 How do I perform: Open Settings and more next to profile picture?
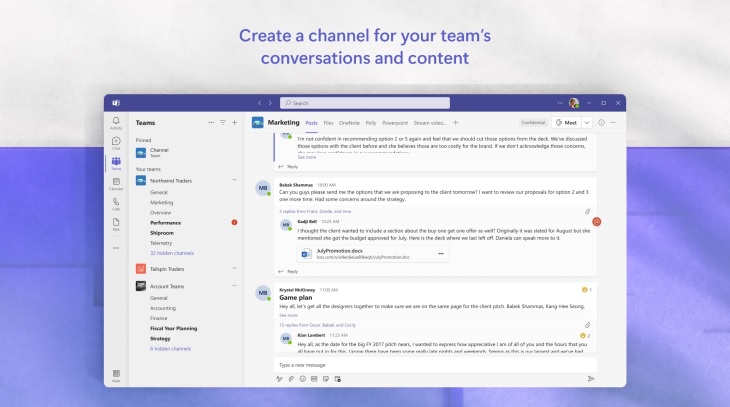(x=560, y=103)
